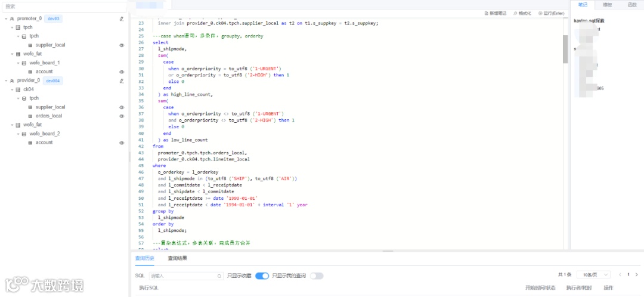Screen dimensions: 644x297
Task: Select account under wefe_board_2
Action: (x=44, y=143)
